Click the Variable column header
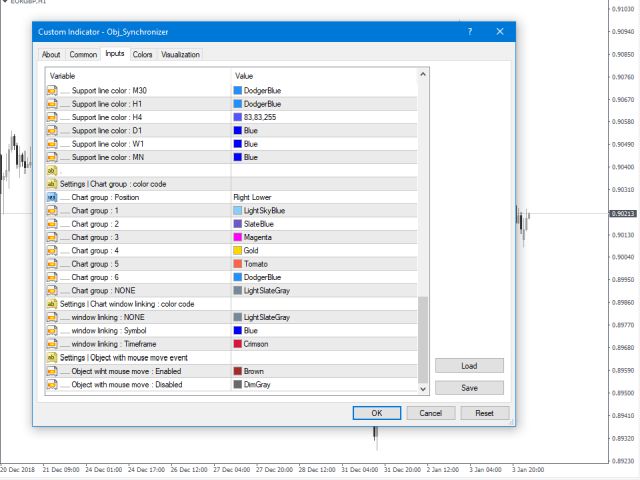 [x=138, y=76]
